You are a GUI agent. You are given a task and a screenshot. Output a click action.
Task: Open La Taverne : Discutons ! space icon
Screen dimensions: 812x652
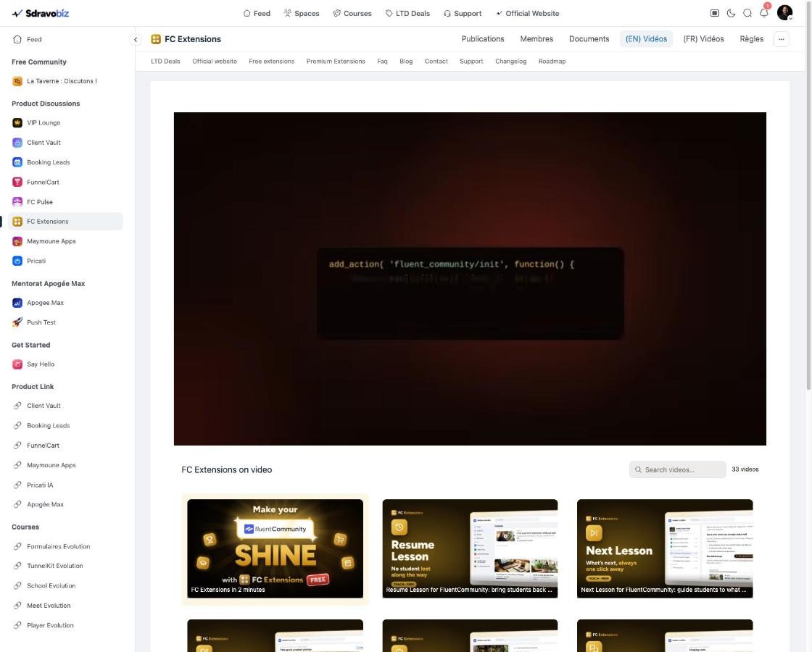tap(17, 81)
